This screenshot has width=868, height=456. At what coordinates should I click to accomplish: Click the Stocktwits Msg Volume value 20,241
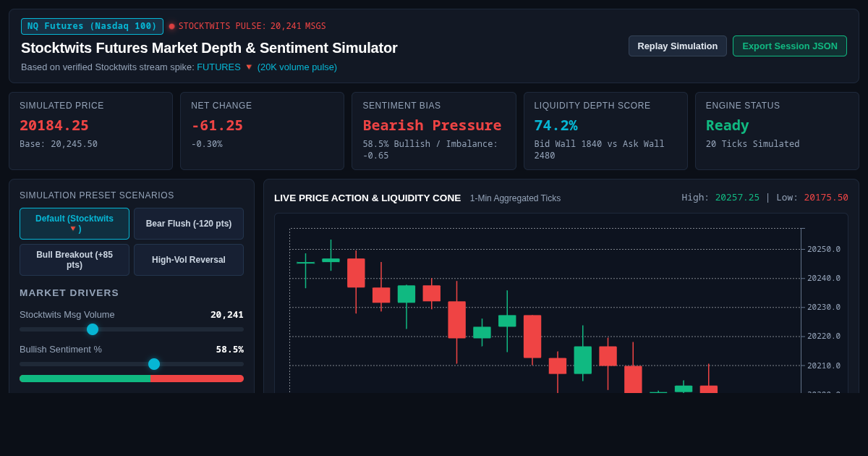[227, 315]
